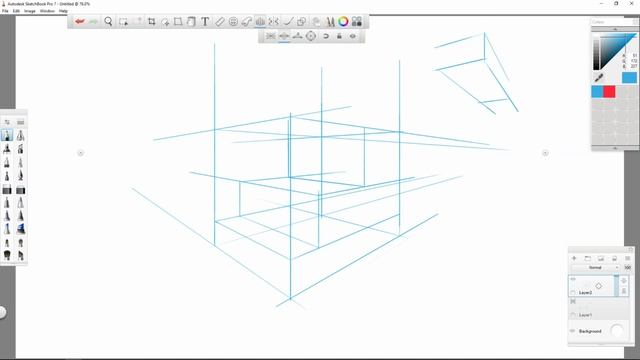Open the File menu
Screen dimensions: 640x360
(x=5, y=11)
